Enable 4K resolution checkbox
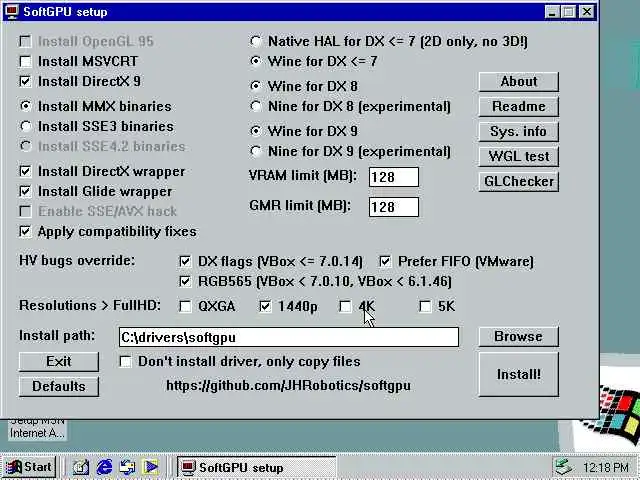 [x=345, y=306]
